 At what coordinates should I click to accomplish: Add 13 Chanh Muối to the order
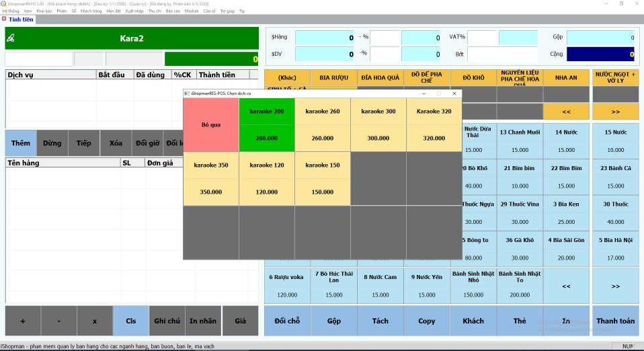click(520, 140)
